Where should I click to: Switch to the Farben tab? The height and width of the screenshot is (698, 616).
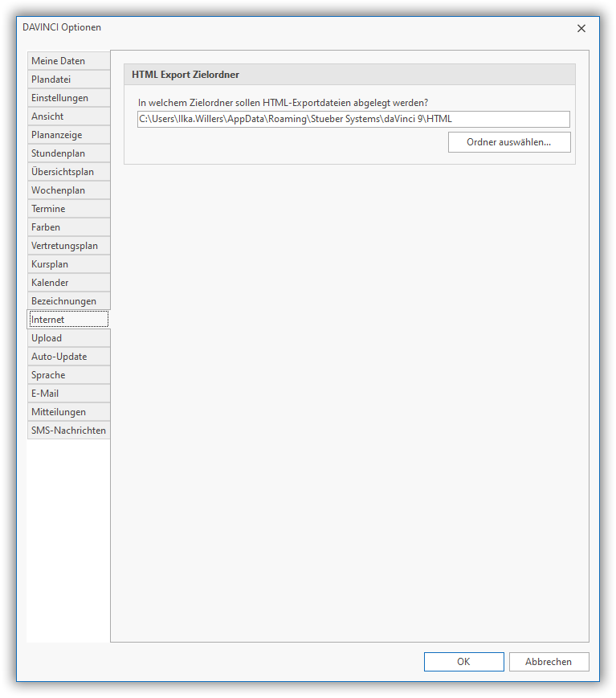[68, 227]
